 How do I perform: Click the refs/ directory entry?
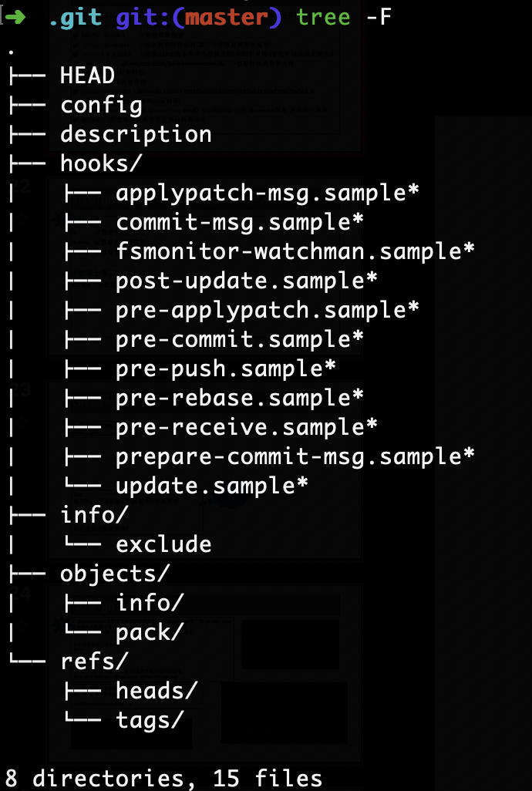pos(94,661)
